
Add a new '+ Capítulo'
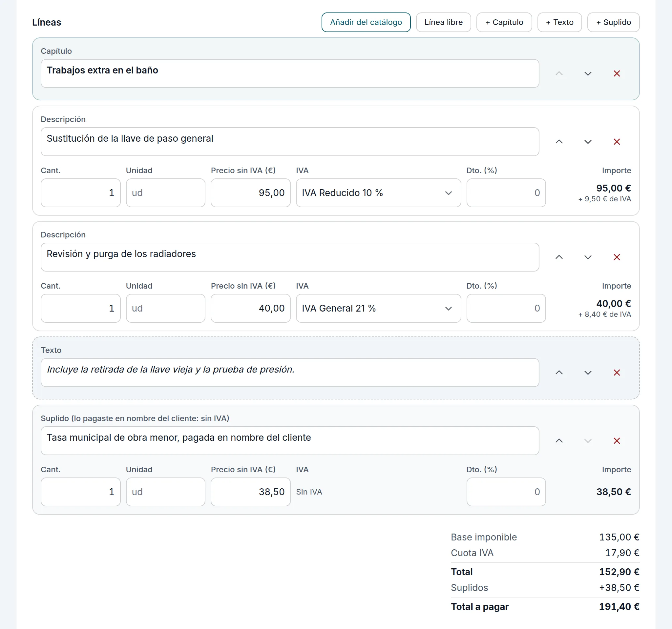point(504,22)
